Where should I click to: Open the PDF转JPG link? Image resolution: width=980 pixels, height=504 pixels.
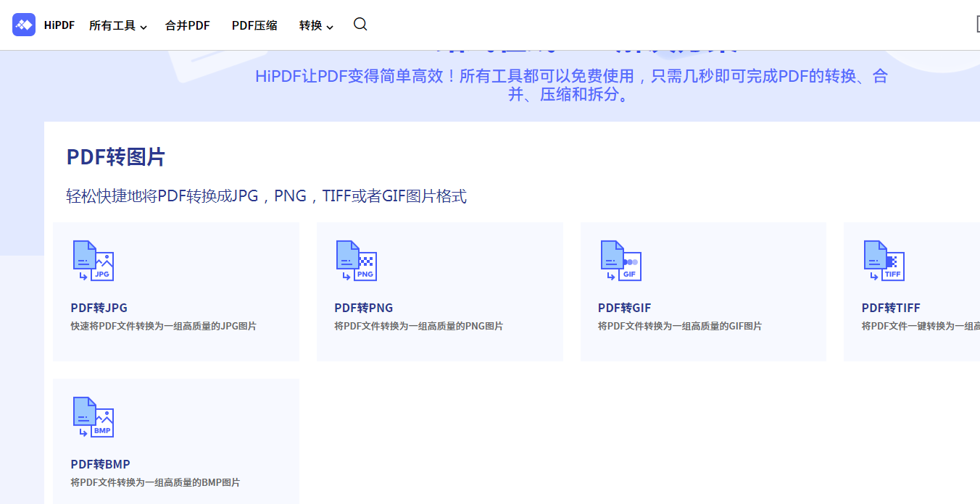[98, 307]
